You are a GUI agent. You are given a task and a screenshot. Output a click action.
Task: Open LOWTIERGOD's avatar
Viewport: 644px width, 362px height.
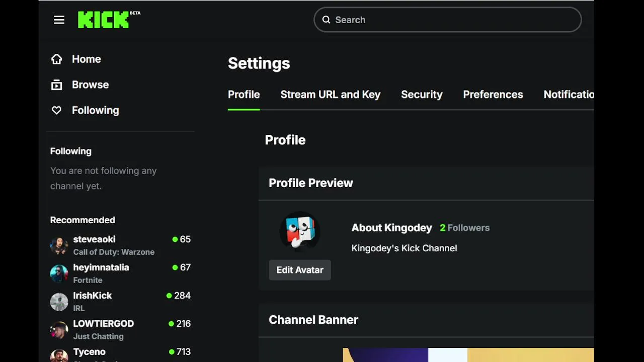(x=59, y=330)
